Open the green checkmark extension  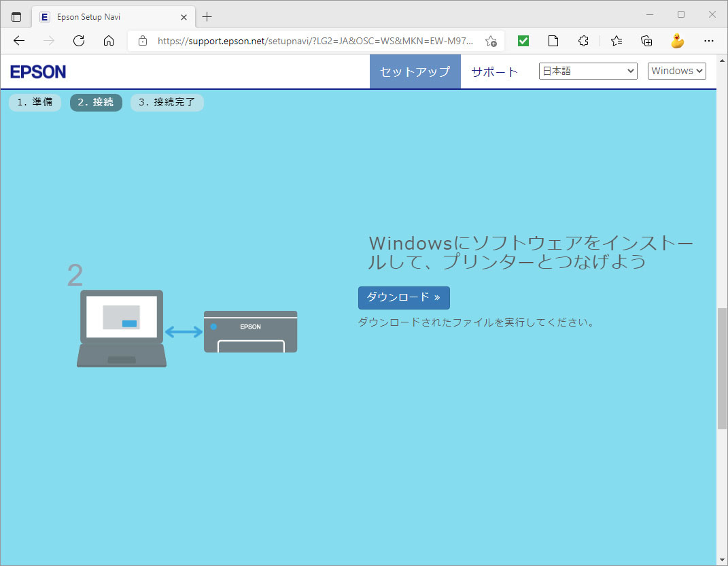[x=523, y=41]
